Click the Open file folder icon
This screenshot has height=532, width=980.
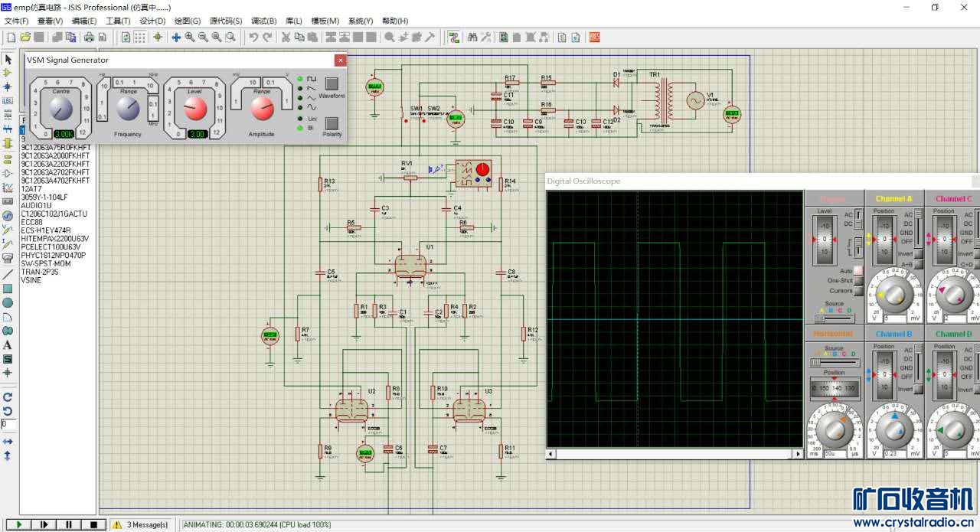tap(24, 37)
